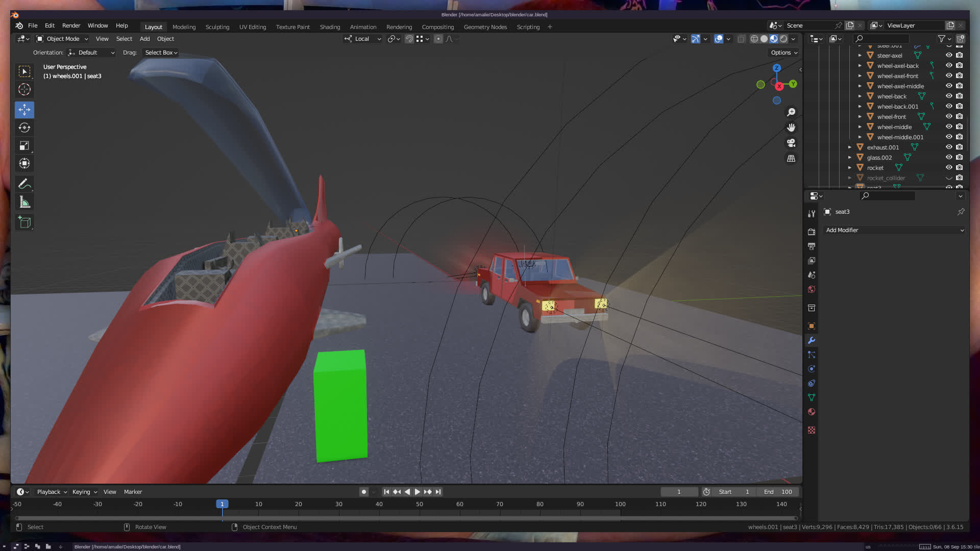Open the Add Modifier dropdown

coord(894,230)
